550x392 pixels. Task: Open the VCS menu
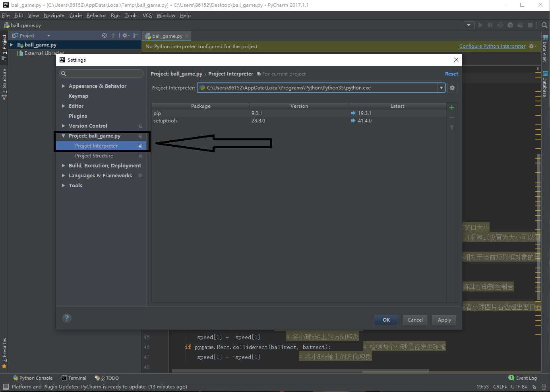[x=147, y=16]
